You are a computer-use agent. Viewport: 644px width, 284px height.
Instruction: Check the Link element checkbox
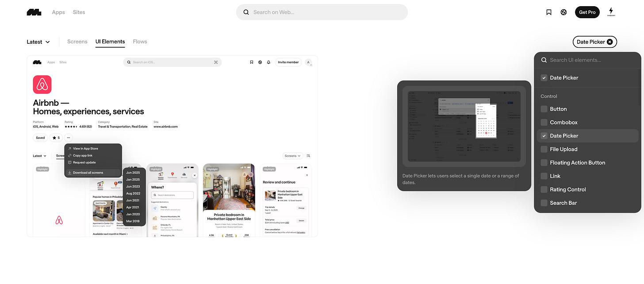click(x=544, y=176)
